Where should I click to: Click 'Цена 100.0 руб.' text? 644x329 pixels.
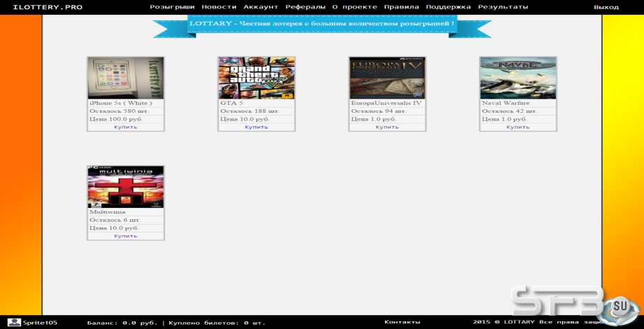116,119
